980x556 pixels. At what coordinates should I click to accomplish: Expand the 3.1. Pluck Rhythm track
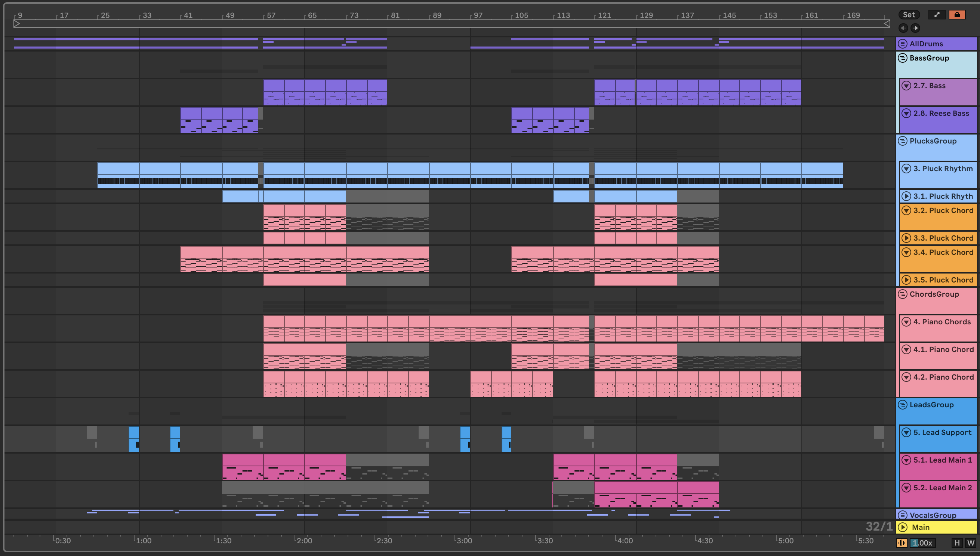[x=906, y=196]
